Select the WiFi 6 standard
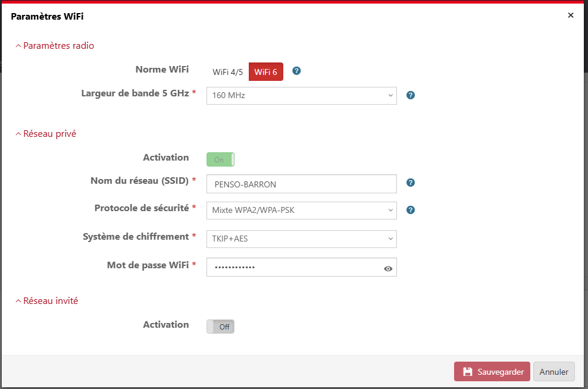Screen dimensions: 588x389 [x=265, y=72]
